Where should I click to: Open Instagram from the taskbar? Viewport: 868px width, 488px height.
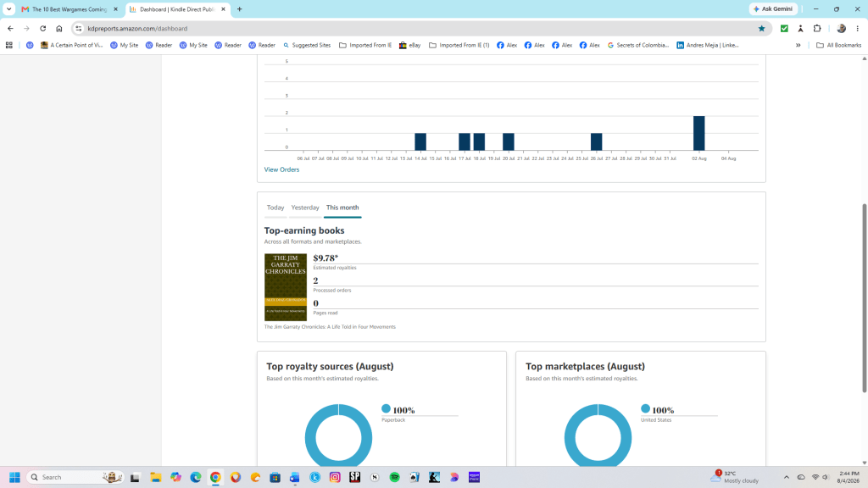(335, 477)
